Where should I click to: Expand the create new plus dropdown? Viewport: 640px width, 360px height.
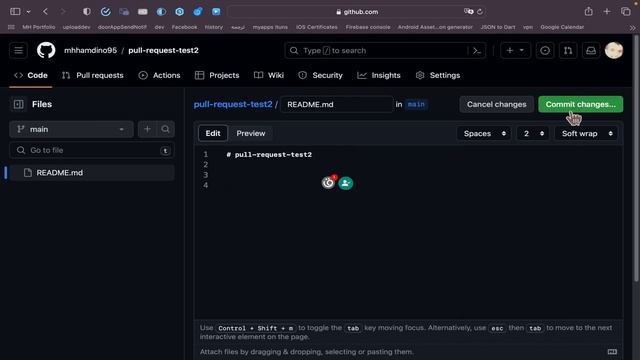(x=515, y=51)
